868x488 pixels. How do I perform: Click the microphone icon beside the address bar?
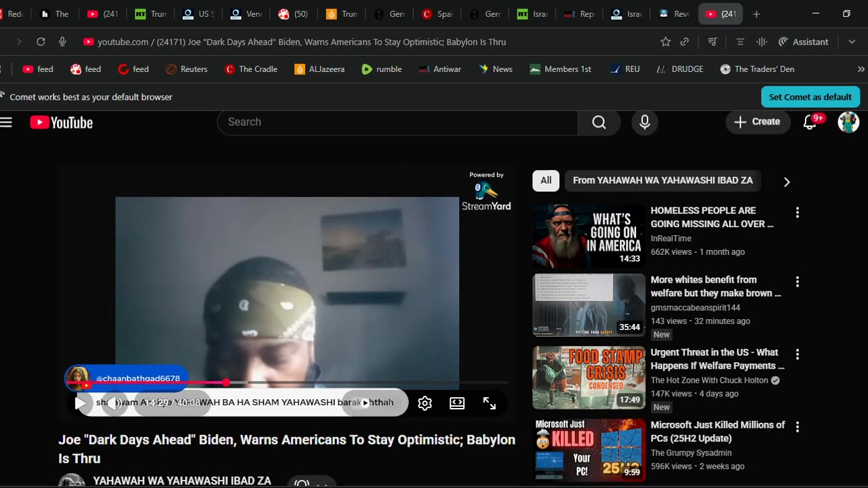point(62,42)
